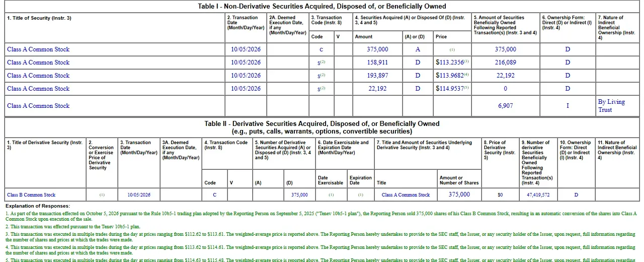Click 'Expiration Date' subheader

pyautogui.click(x=361, y=180)
